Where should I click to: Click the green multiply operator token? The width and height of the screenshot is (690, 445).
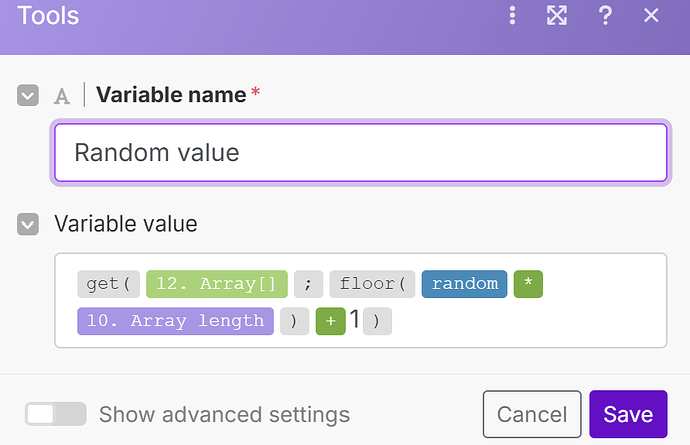[x=528, y=284]
